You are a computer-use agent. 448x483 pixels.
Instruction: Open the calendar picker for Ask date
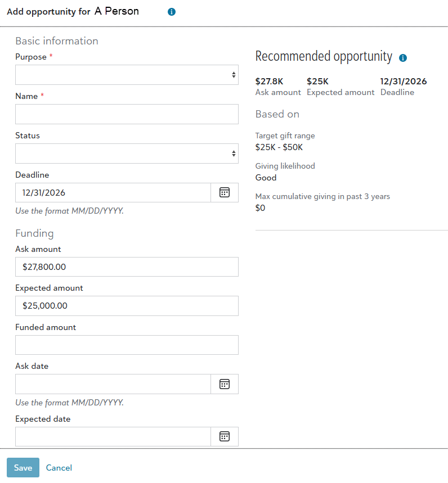pos(225,384)
